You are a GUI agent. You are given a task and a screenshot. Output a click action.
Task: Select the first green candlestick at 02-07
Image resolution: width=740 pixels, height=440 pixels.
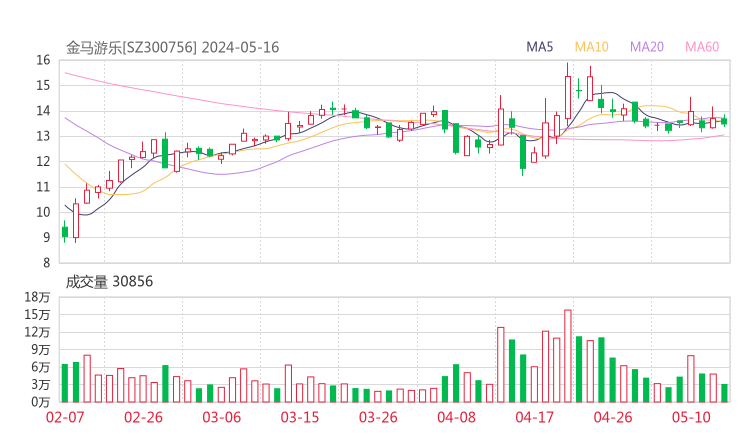pos(65,232)
